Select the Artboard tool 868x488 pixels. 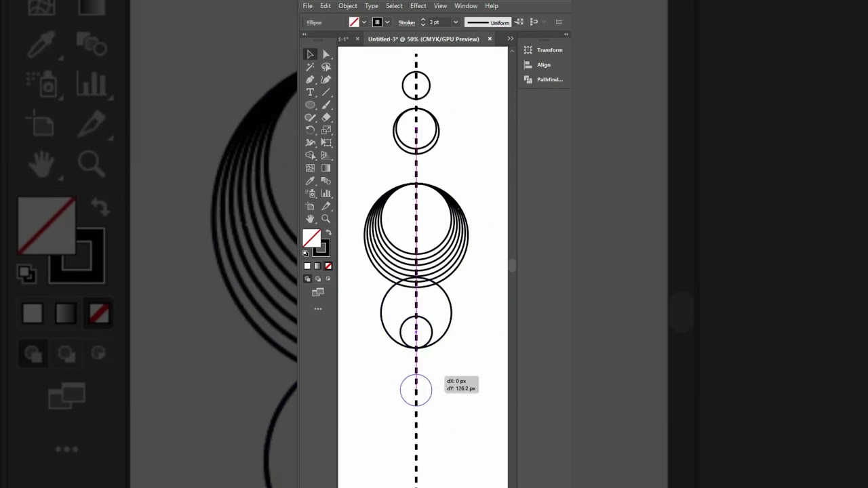310,206
